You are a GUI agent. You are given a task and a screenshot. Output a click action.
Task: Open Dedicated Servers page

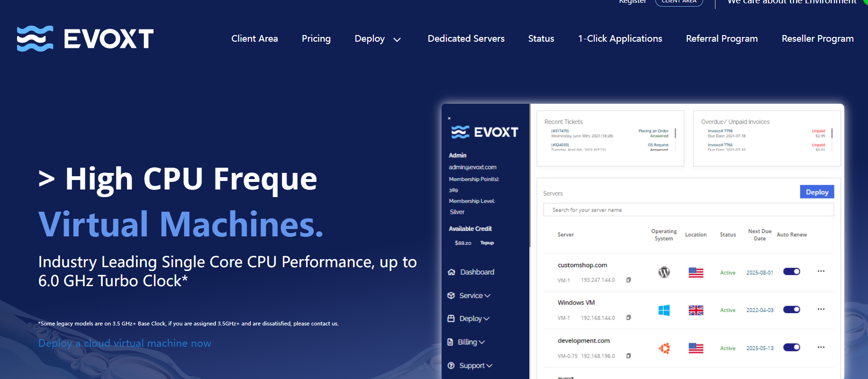[x=466, y=38]
